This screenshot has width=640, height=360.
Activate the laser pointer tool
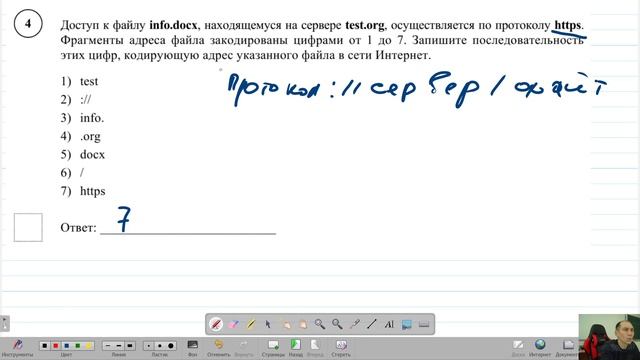354,324
